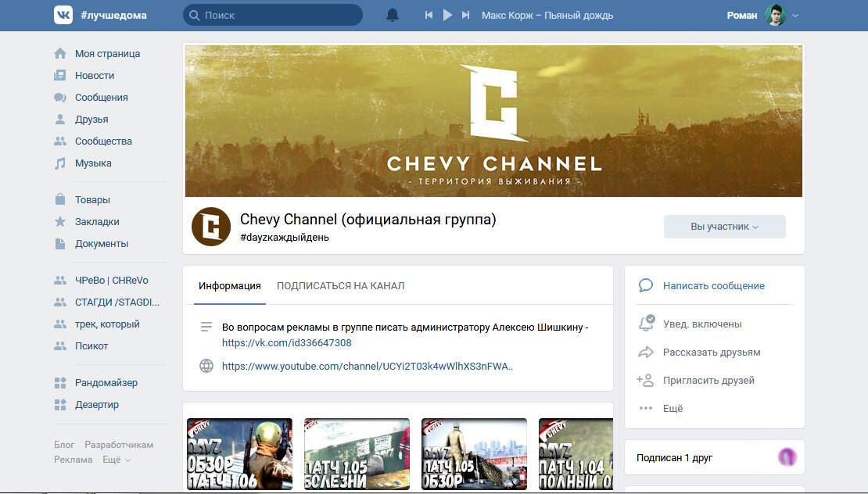
Task: Expand the account menu arrow near Роман
Action: (x=795, y=16)
